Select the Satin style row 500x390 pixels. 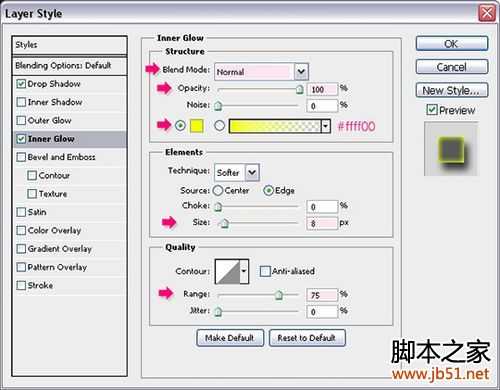point(70,212)
